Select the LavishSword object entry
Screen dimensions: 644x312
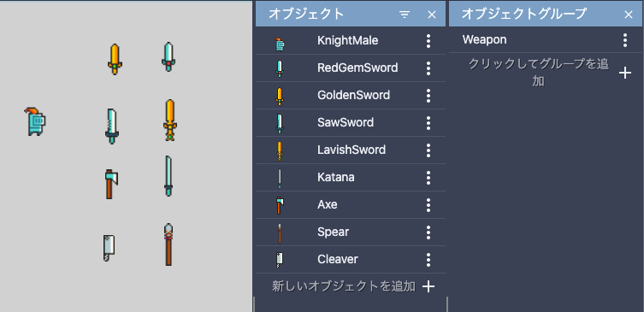[x=351, y=150]
